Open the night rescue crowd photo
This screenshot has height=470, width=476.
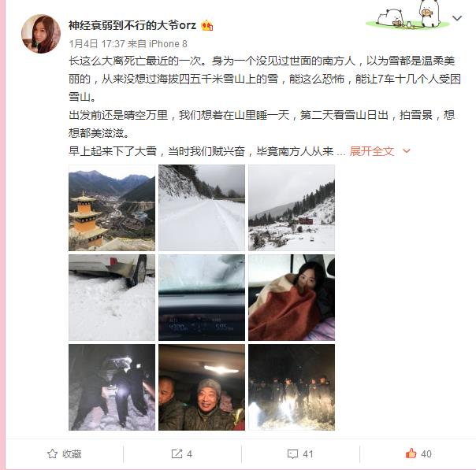point(292,387)
